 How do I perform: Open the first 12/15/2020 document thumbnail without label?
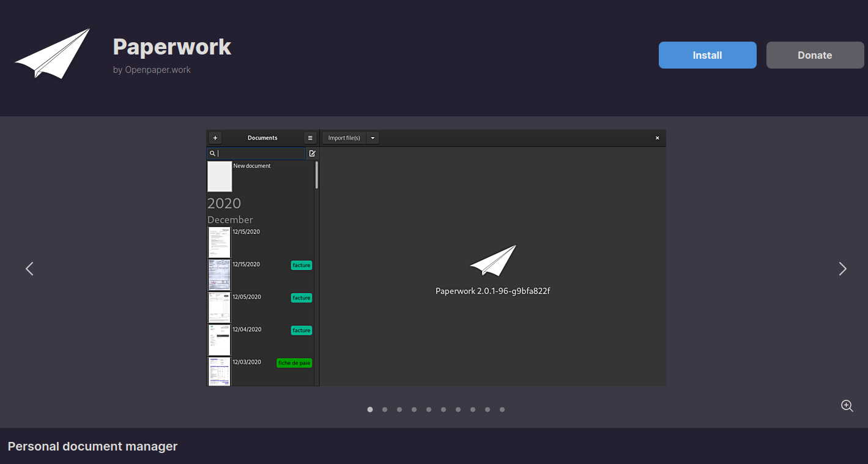point(219,242)
